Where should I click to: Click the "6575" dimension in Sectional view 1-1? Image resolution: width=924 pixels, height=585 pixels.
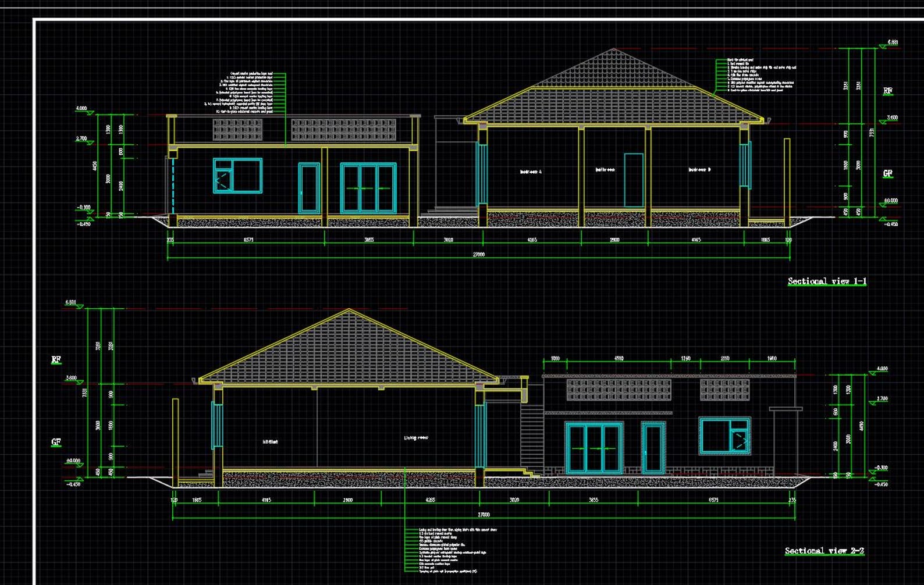click(248, 240)
